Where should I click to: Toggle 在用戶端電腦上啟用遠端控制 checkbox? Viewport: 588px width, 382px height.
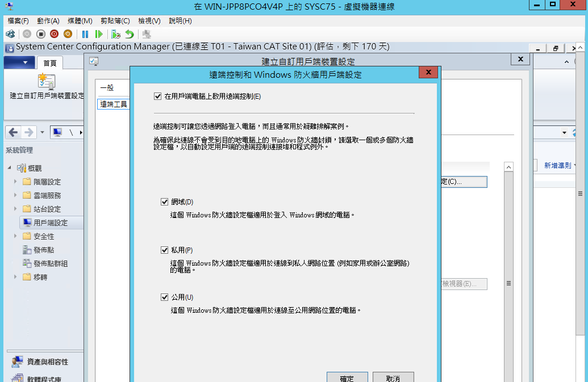[157, 96]
